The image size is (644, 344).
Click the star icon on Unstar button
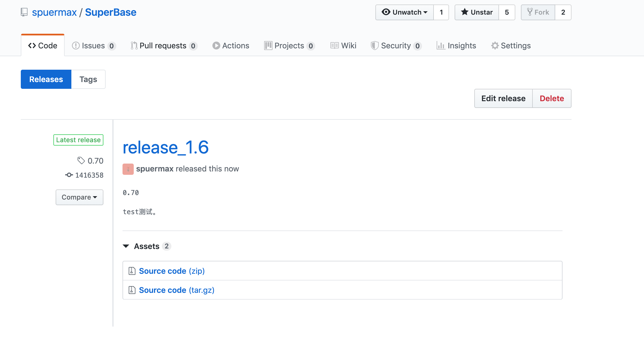point(465,12)
